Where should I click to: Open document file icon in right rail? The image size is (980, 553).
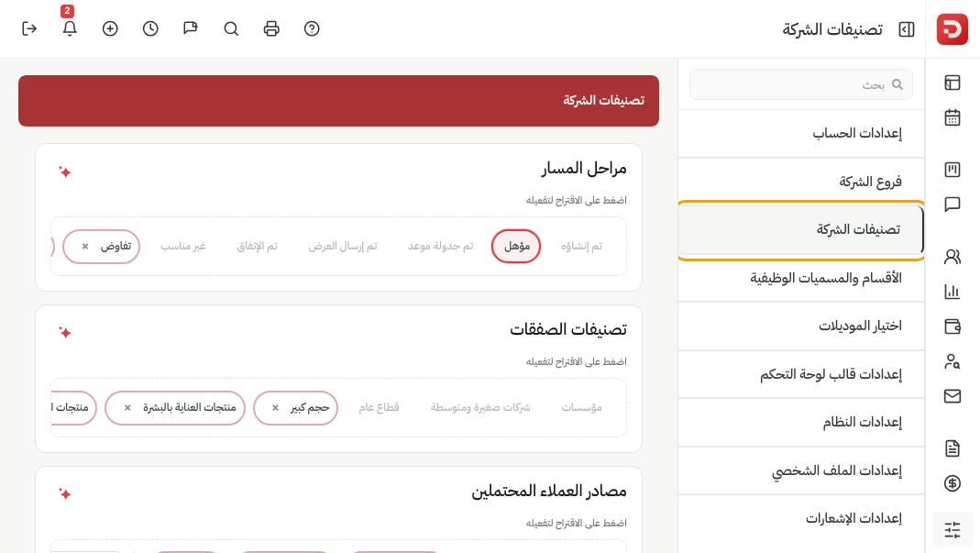pos(952,448)
